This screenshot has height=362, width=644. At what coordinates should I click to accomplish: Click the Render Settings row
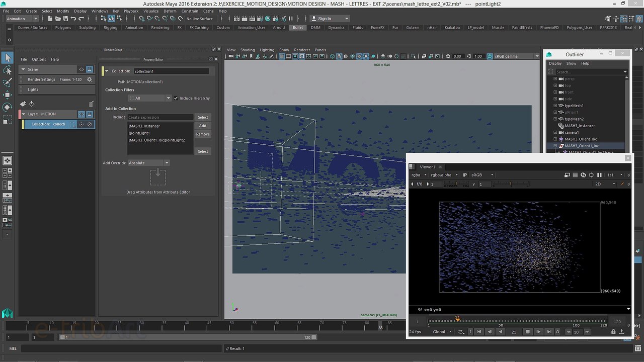[x=56, y=79]
